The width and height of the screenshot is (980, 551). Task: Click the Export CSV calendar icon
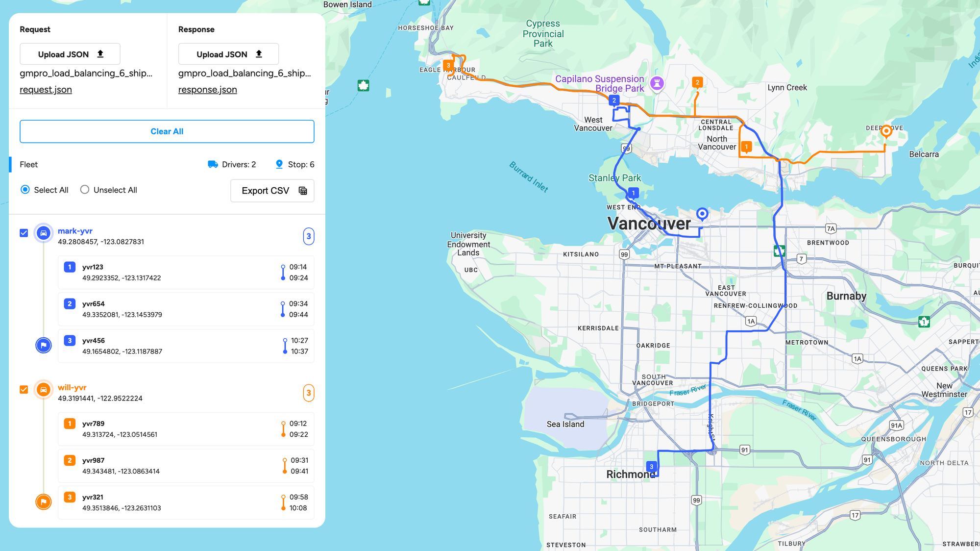pos(303,191)
